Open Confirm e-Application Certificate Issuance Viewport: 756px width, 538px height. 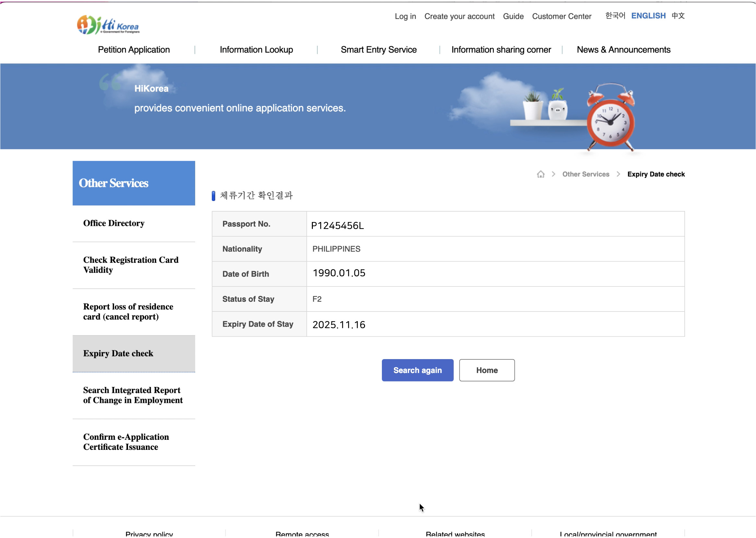(x=126, y=442)
